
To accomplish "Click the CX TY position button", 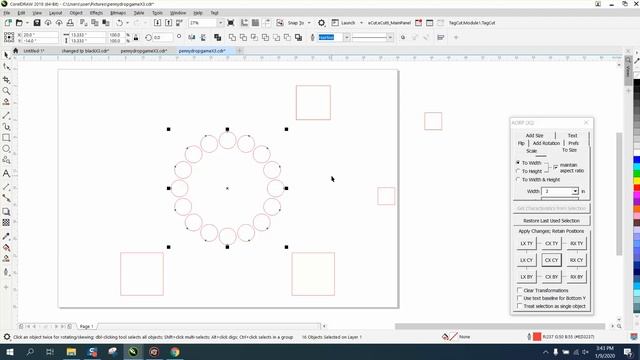I will 551,243.
